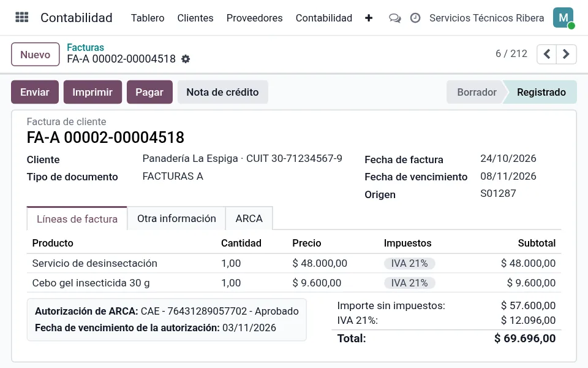
Task: Switch company Servicios Técnicos Ribera
Action: pos(487,18)
